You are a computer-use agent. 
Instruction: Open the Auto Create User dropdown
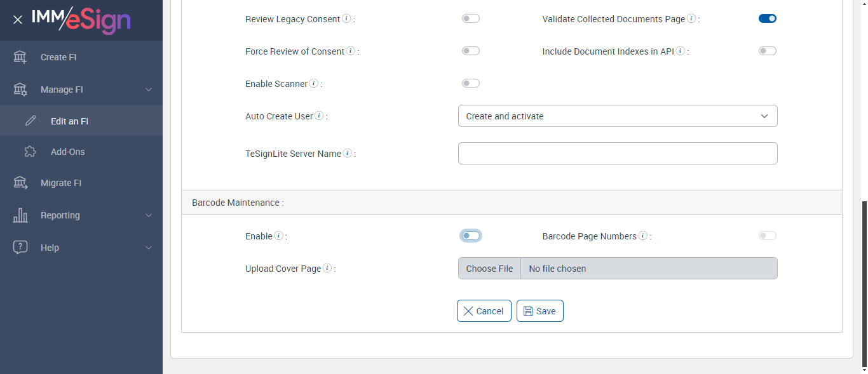617,116
